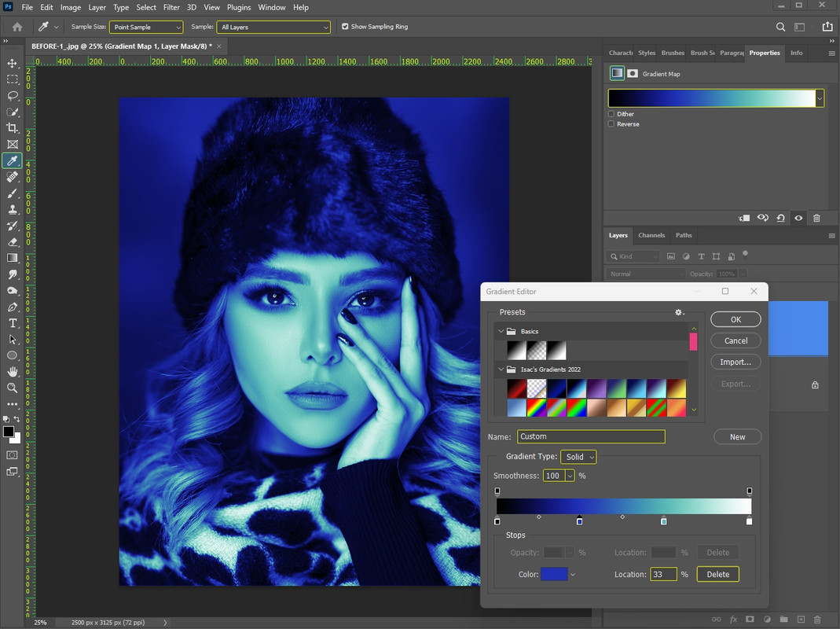The height and width of the screenshot is (629, 840).
Task: Click the color stop Location field
Action: (x=663, y=574)
